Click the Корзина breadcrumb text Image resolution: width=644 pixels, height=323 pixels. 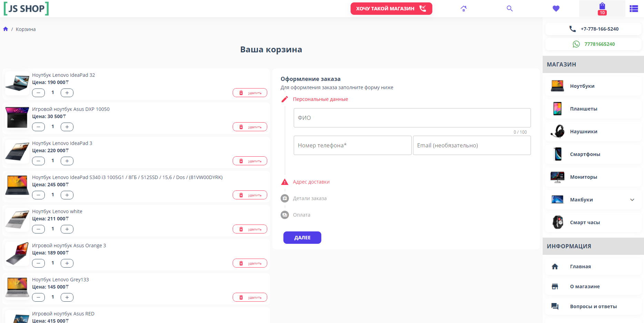point(26,29)
